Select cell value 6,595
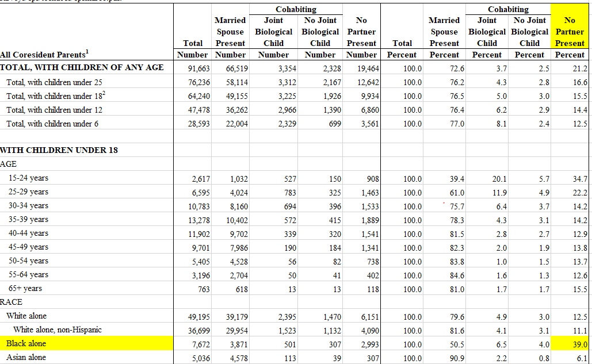 click(x=200, y=193)
